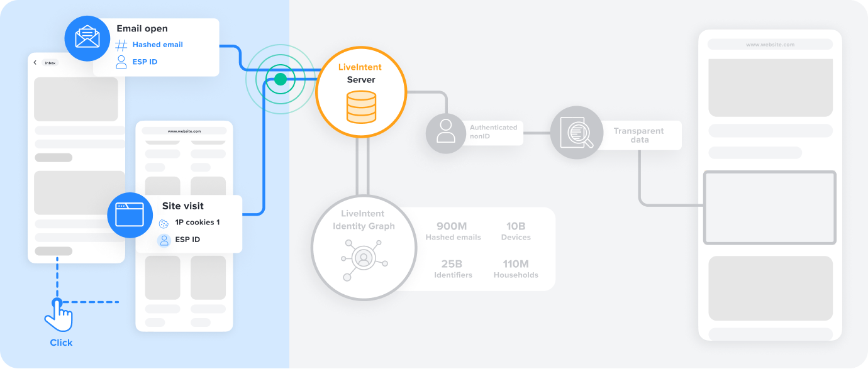
Task: Click the "10B" devices value
Action: [x=516, y=226]
